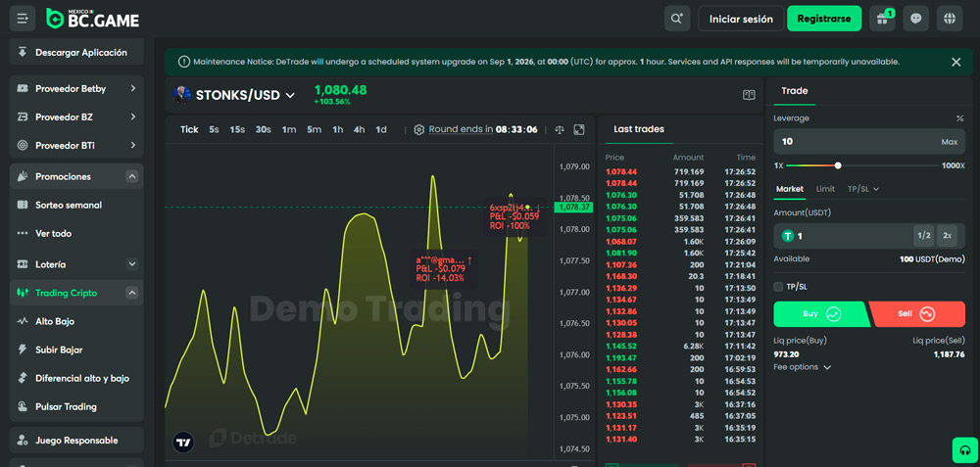Open Proveedor BZ submenu
Screen dimensions: 980x467
coord(76,117)
